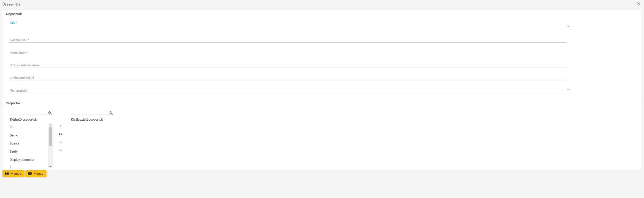Screen dimensions: 644x198
Task: Open the Felhasználó dropdown
Action: 568,90
